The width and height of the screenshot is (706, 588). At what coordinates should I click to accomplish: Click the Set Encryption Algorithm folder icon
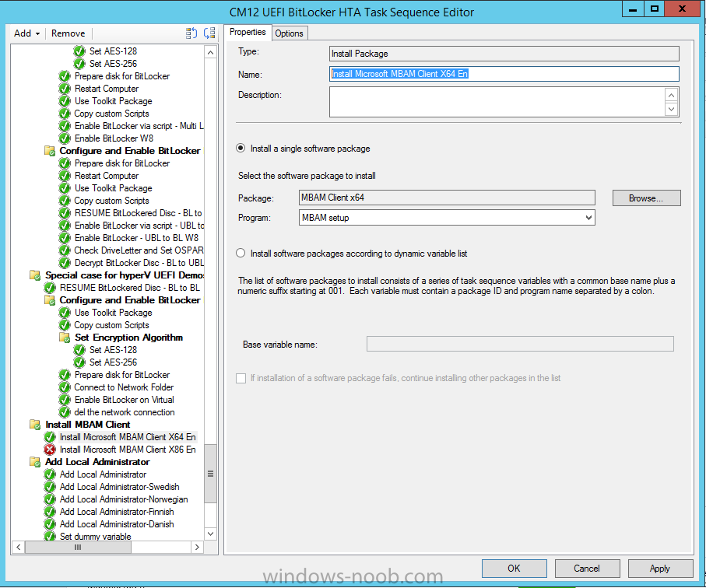pyautogui.click(x=65, y=338)
